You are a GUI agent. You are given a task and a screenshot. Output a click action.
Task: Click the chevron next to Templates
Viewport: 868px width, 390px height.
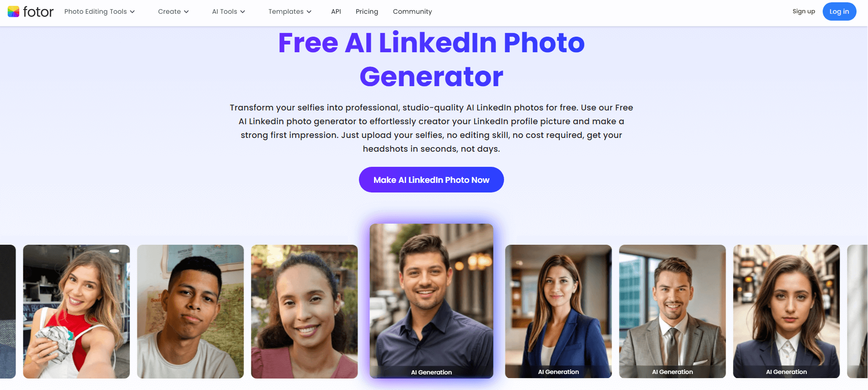pos(309,12)
